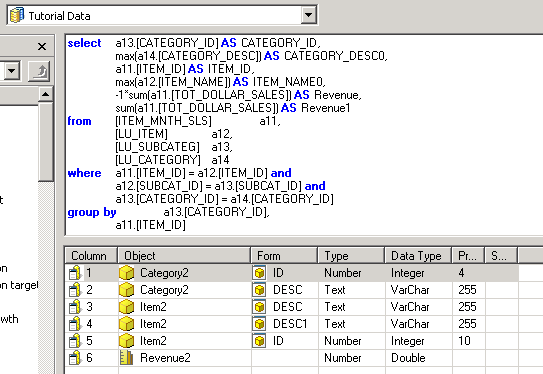Click the 'from' keyword in SQL
This screenshot has height=374, width=543.
click(79, 121)
